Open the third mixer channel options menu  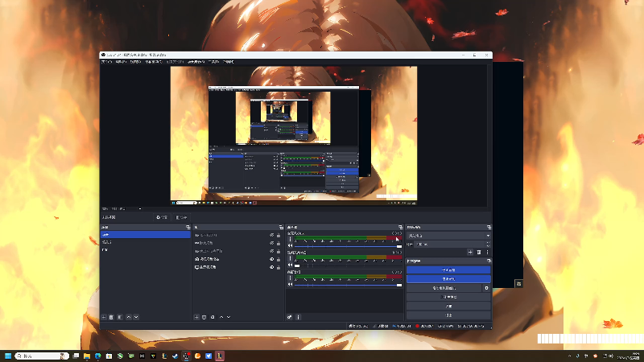pyautogui.click(x=291, y=278)
